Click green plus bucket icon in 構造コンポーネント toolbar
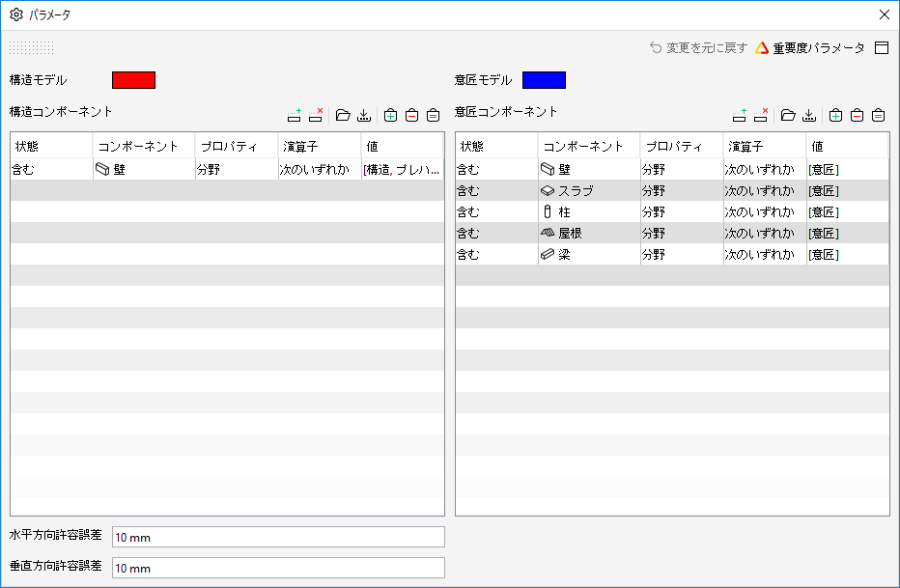 tap(391, 115)
